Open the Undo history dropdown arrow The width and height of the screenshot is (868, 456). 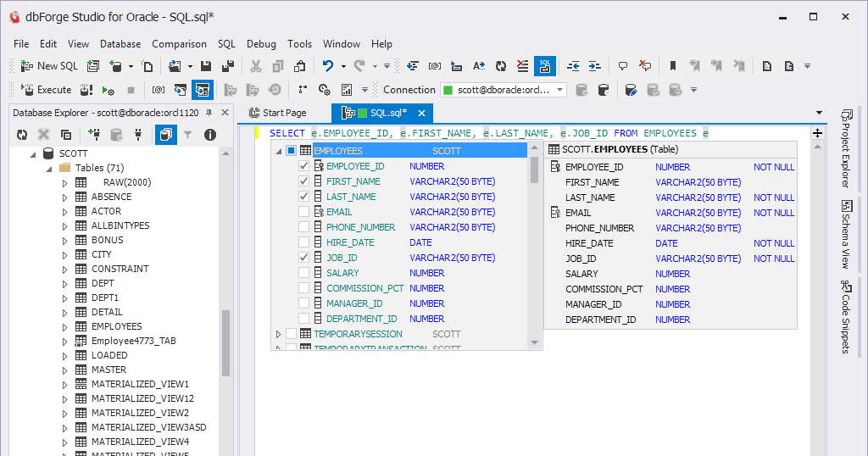(x=343, y=66)
